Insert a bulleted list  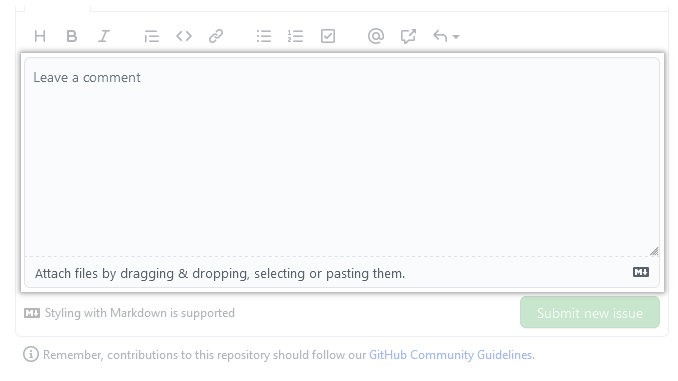click(264, 36)
